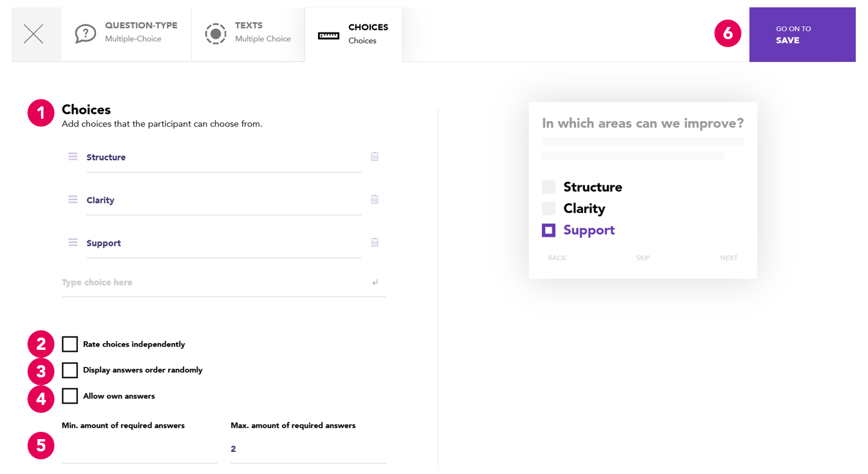Click the 'Rate choices independently' label
868x474 pixels.
pos(134,344)
